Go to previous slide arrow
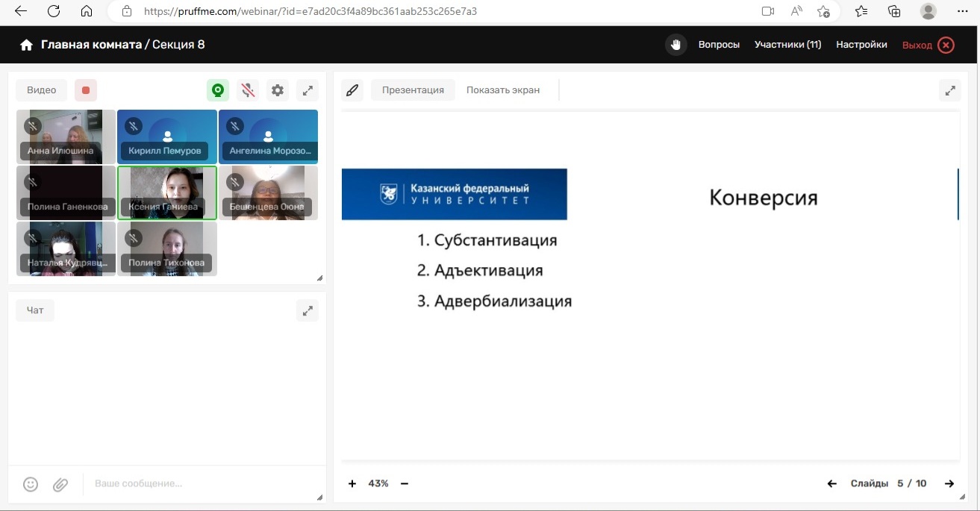This screenshot has width=980, height=511. pyautogui.click(x=831, y=483)
